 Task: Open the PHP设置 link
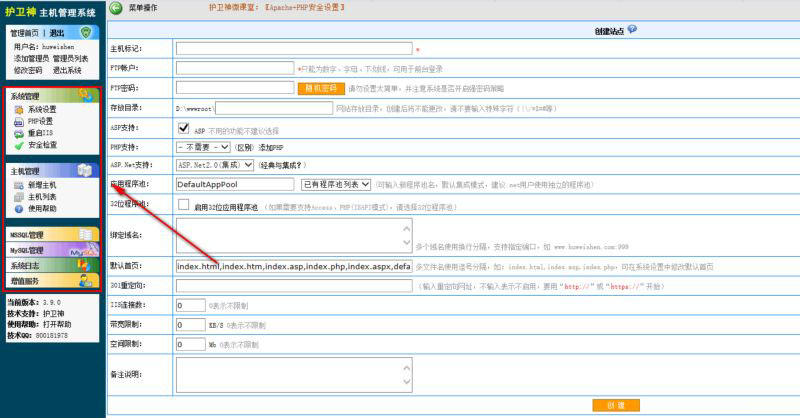(40, 121)
